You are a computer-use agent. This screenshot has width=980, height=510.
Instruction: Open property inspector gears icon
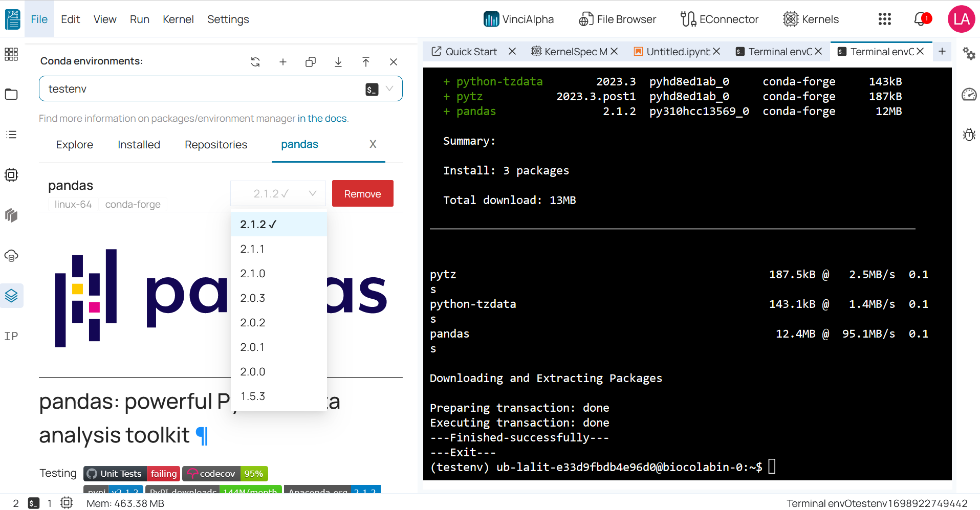coord(969,54)
